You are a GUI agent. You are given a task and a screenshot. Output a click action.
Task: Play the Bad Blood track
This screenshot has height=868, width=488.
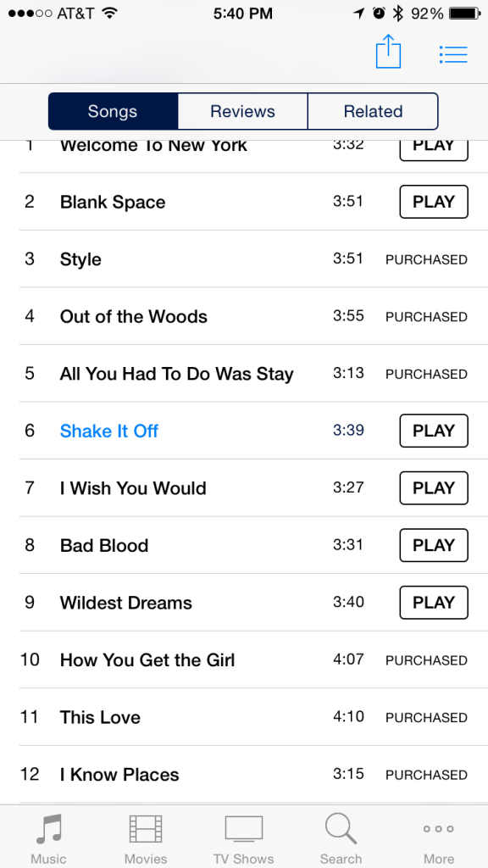(x=434, y=545)
